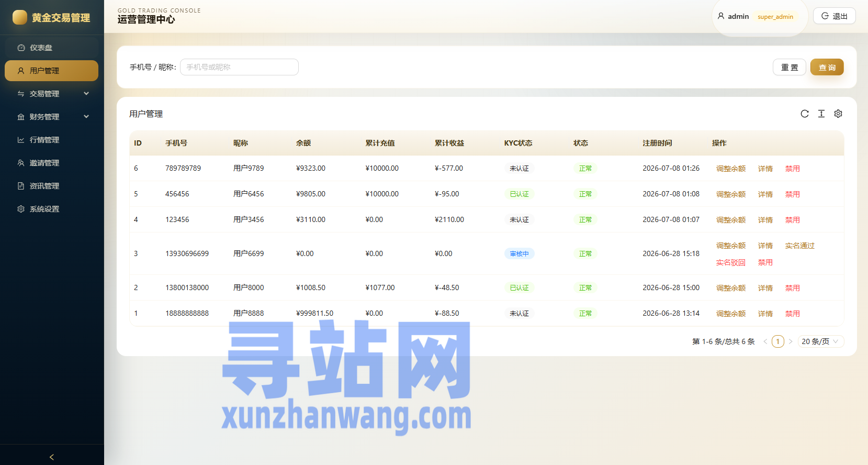Click 调整余额 for user 123456
This screenshot has width=868, height=465.
[731, 220]
